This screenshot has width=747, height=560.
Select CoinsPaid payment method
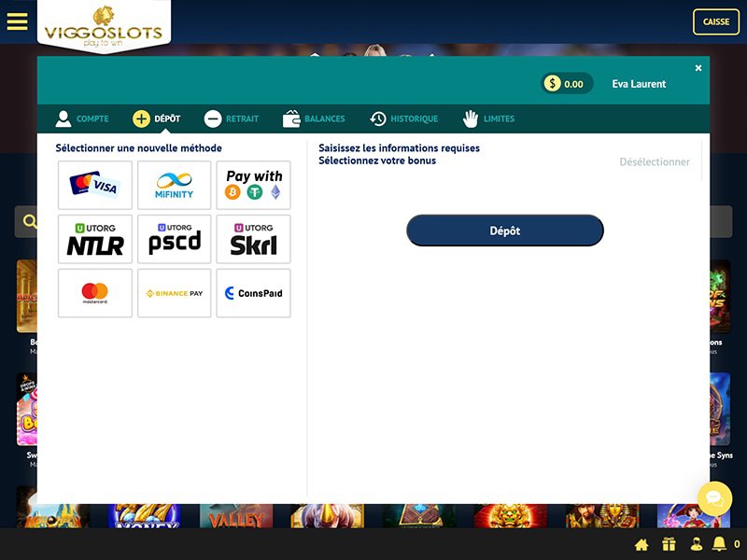point(253,293)
